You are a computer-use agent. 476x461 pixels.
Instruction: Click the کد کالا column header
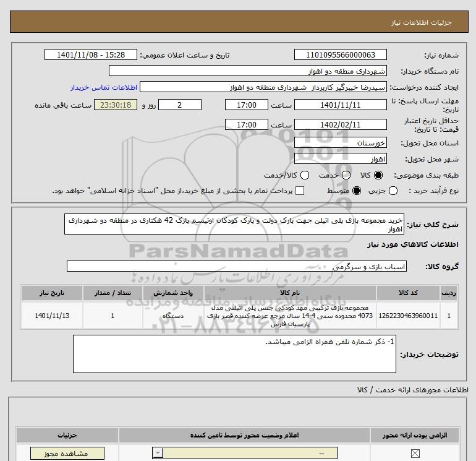pyautogui.click(x=408, y=293)
